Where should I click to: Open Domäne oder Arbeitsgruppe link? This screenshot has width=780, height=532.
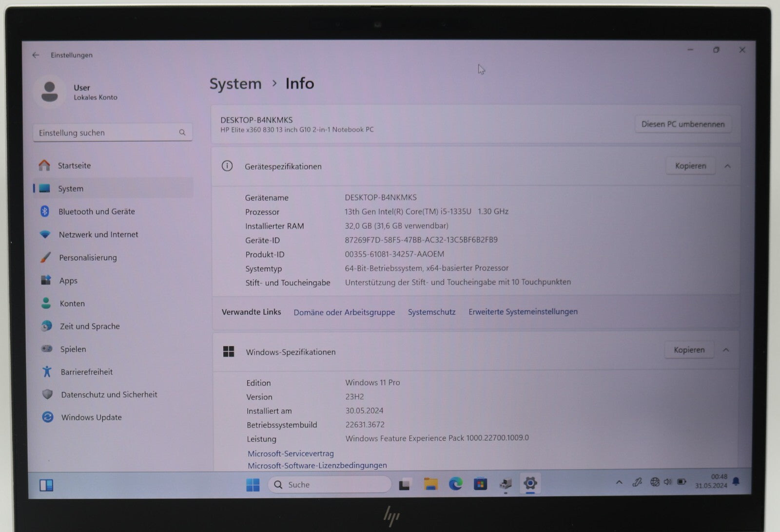click(x=344, y=312)
